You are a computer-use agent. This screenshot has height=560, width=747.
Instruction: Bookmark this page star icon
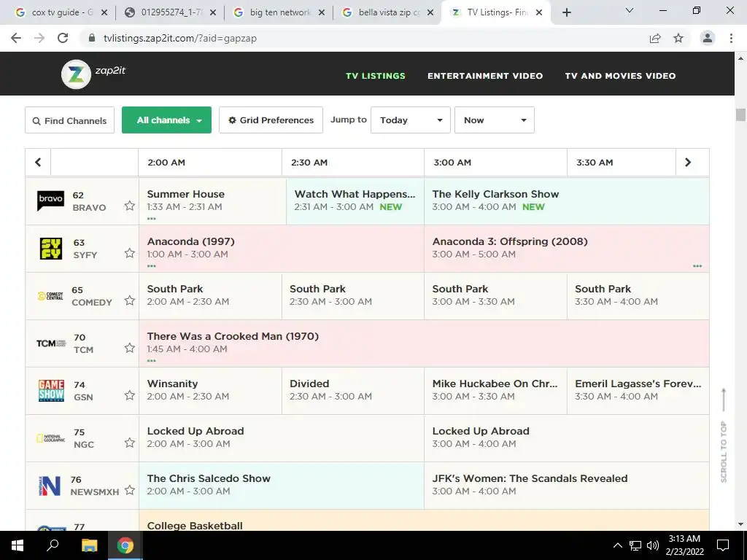[x=678, y=38]
